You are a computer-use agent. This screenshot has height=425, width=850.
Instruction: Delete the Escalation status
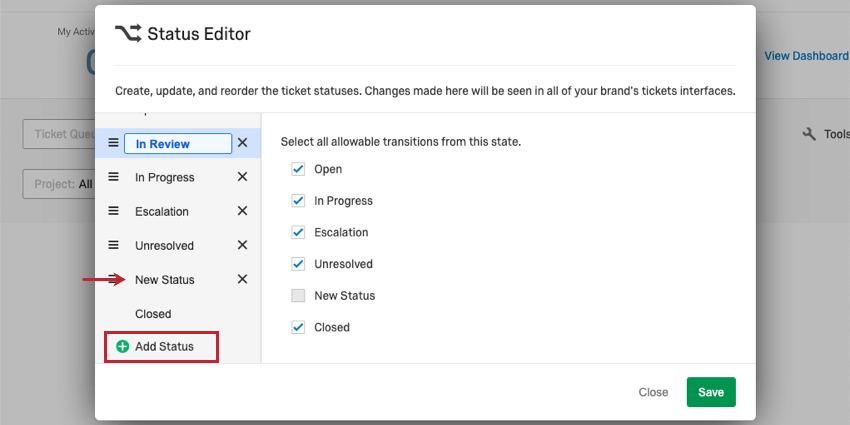(243, 211)
